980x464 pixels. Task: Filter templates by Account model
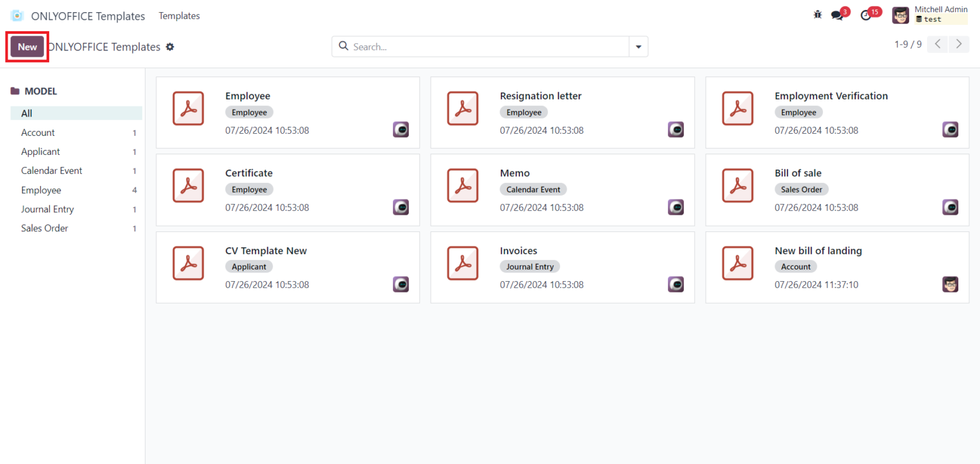(77, 133)
